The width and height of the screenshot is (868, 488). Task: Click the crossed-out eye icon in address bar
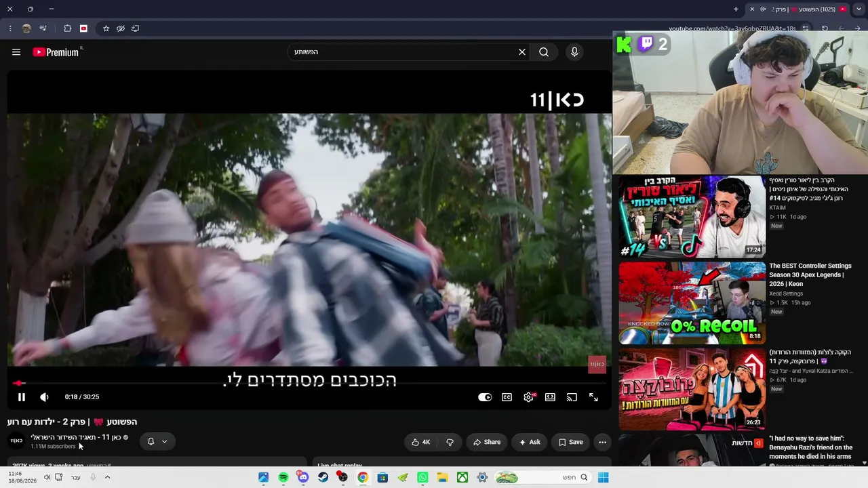point(121,28)
